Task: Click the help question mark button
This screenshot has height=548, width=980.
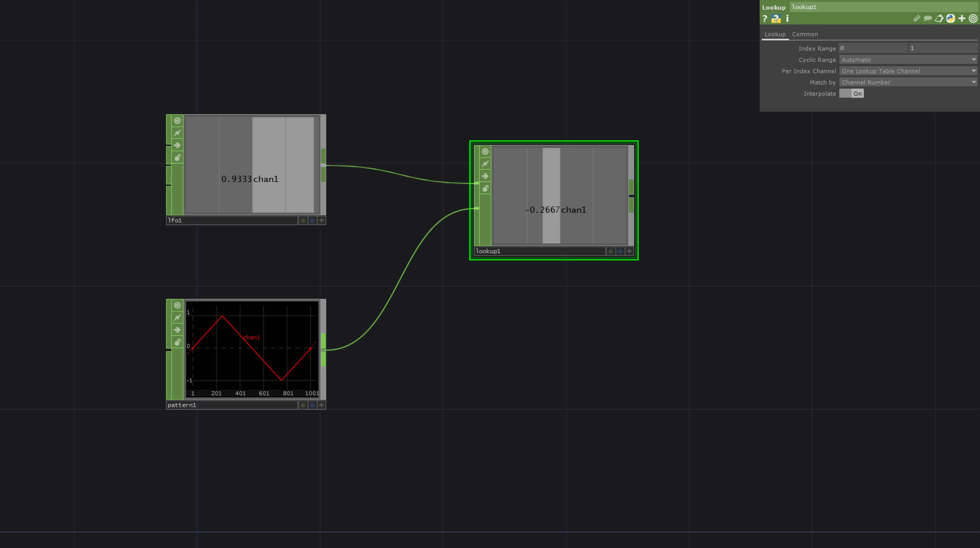Action: [x=765, y=18]
